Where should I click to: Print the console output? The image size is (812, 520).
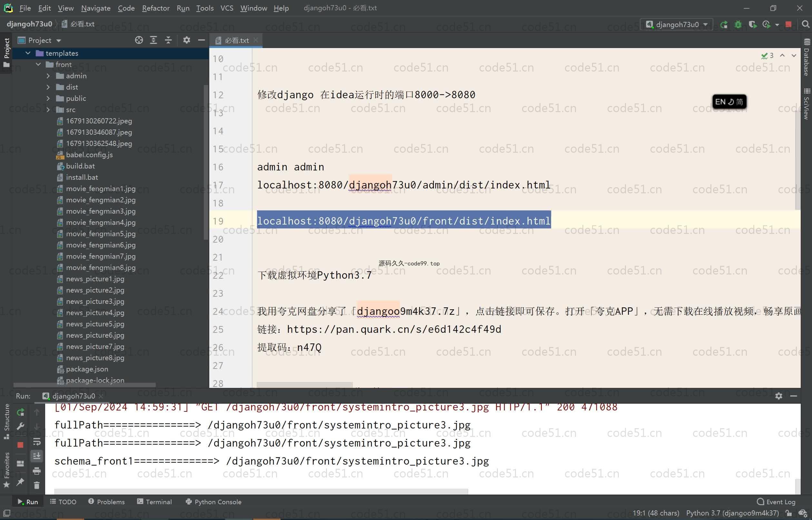tap(36, 471)
